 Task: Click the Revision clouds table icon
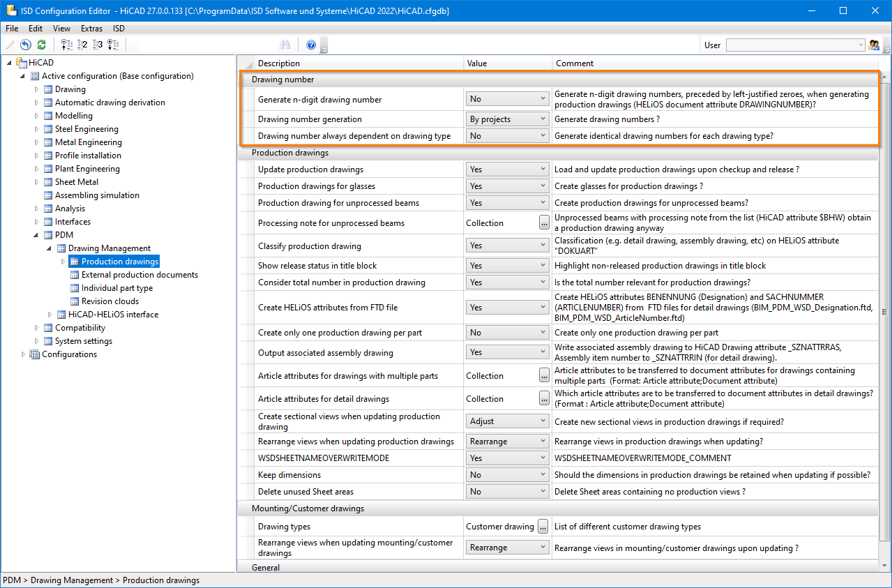[x=75, y=301]
